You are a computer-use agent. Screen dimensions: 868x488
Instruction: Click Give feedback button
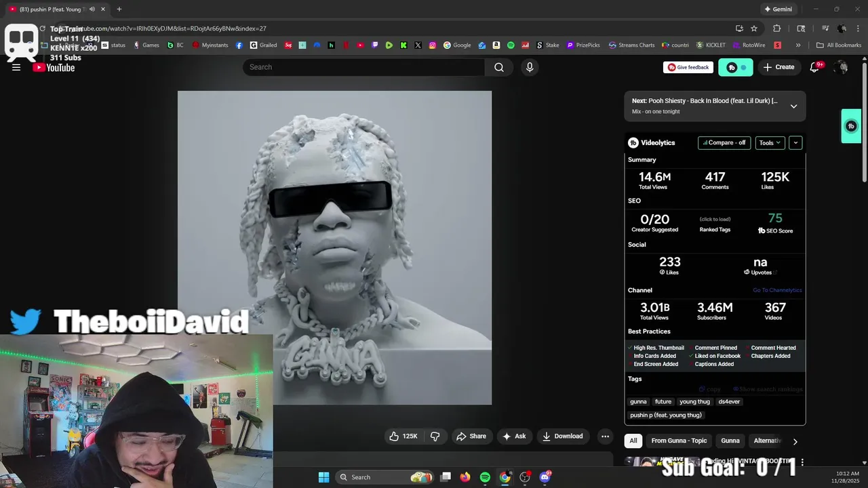pos(688,67)
